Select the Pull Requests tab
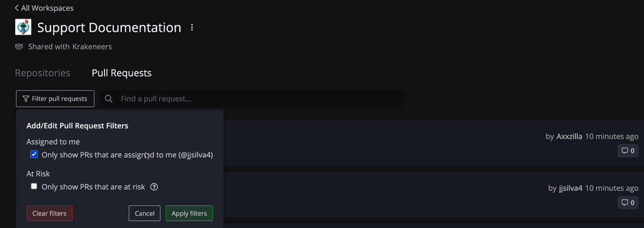This screenshot has width=644, height=228. coord(121,73)
